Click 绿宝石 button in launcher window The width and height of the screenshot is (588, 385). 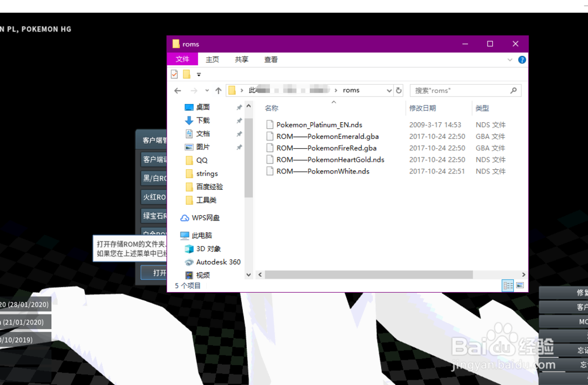(x=154, y=216)
